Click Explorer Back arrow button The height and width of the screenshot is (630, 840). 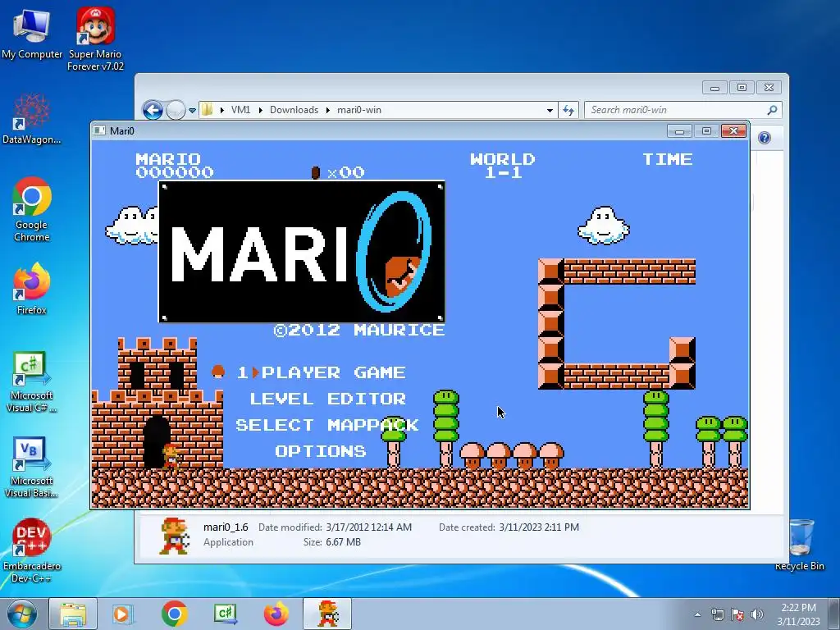coord(153,111)
